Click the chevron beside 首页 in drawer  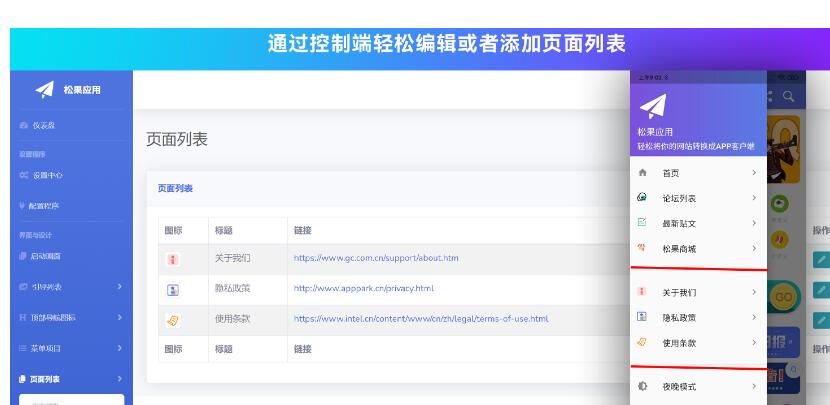click(x=754, y=173)
